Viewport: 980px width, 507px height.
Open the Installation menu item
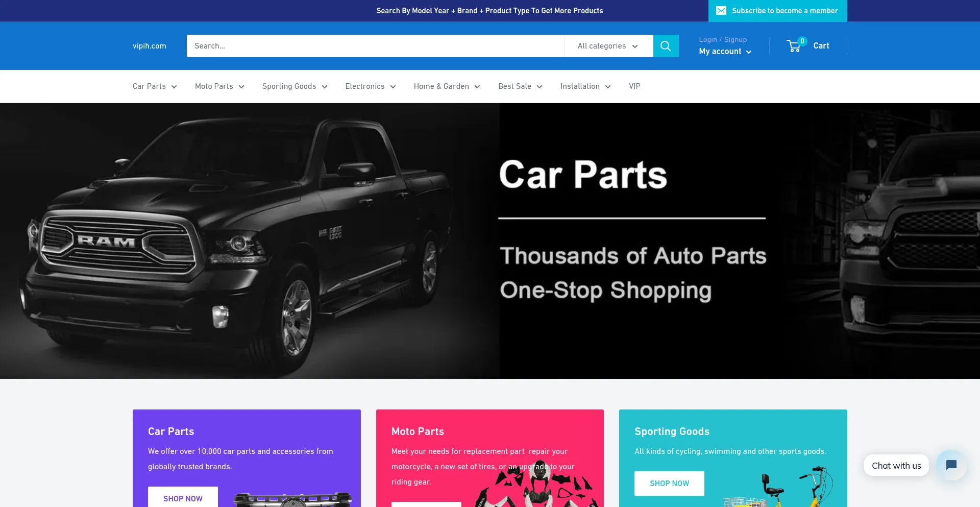coord(580,86)
